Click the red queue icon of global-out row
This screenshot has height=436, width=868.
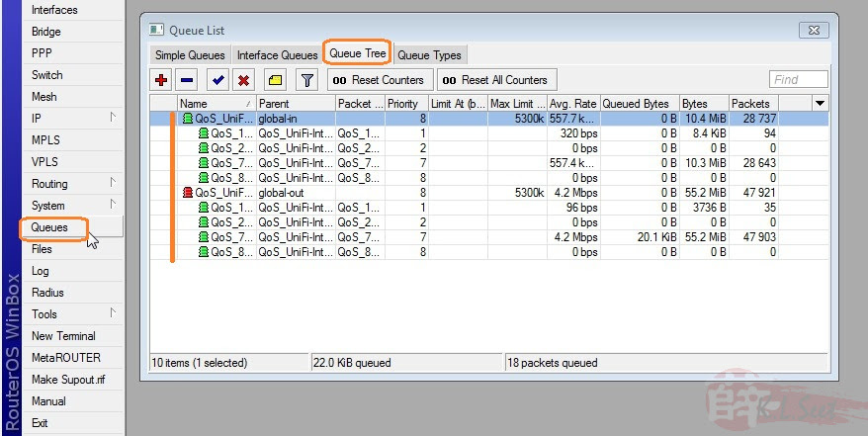[x=188, y=193]
